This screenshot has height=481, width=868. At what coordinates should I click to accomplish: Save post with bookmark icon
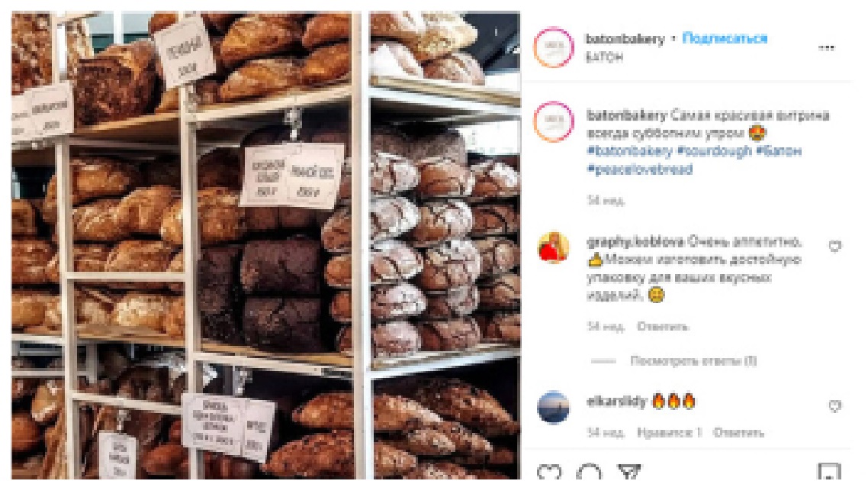829,472
